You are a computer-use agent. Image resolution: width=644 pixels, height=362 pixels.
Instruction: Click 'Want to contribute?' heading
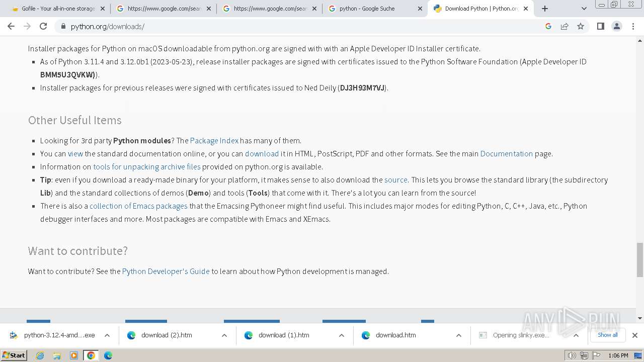click(x=78, y=251)
